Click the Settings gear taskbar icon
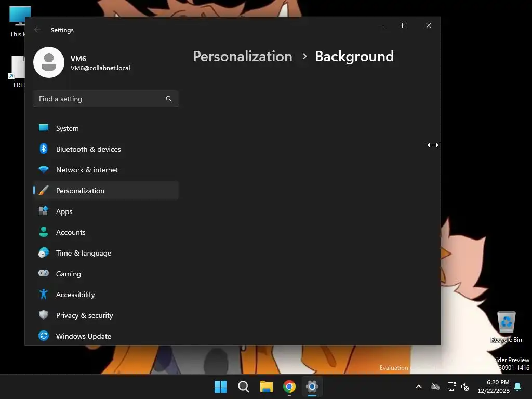532x399 pixels. [x=312, y=387]
